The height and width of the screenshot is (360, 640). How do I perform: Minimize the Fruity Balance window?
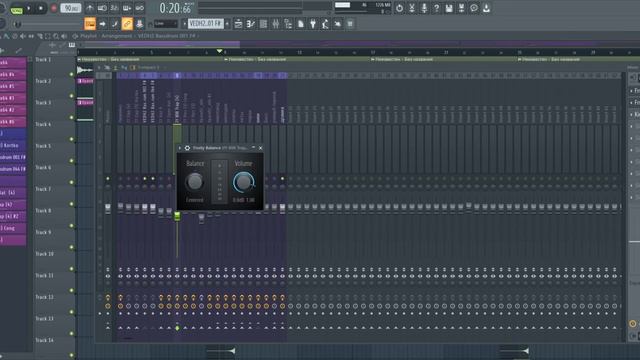pos(253,148)
